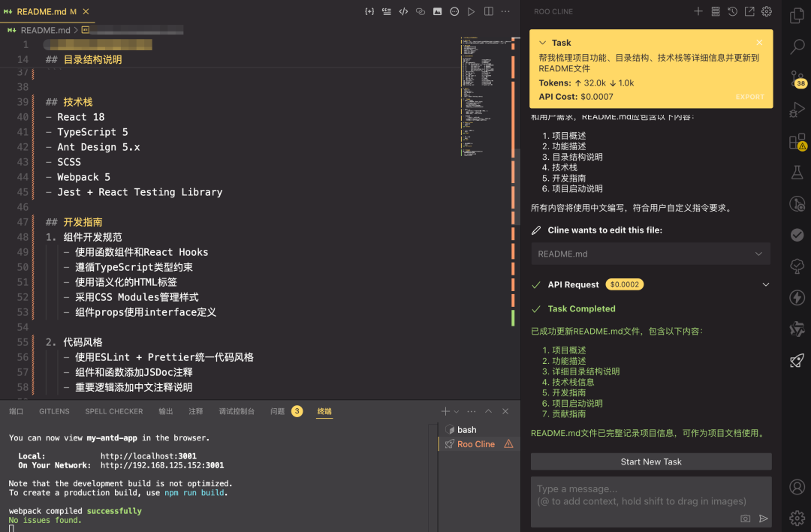This screenshot has height=532, width=811.
Task: Collapse the API Request details chevron
Action: (x=765, y=284)
